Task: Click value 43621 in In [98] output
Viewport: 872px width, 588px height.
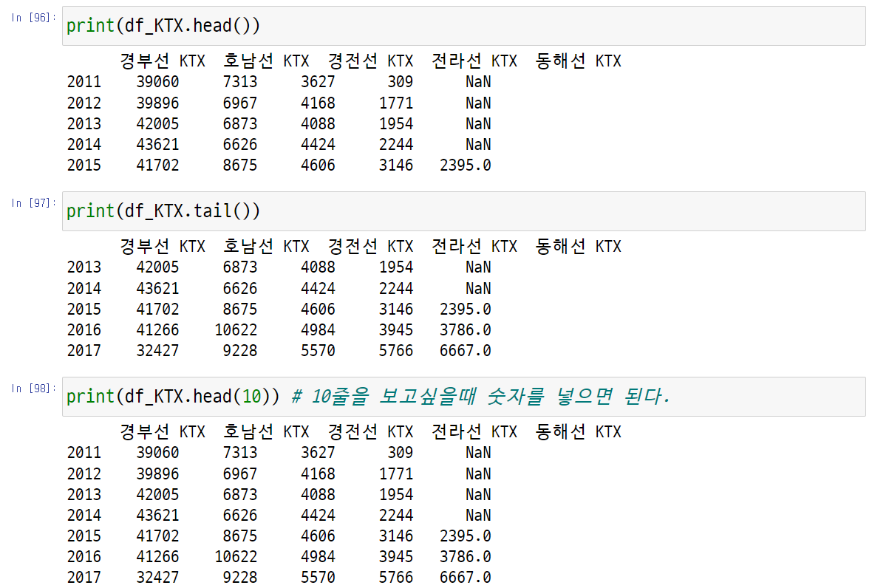Action: [158, 515]
